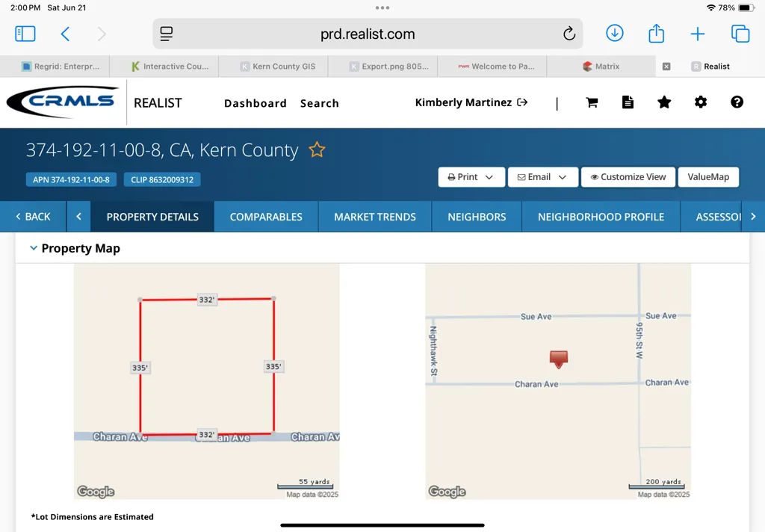The height and width of the screenshot is (532, 765).
Task: Toggle favorite star next to Kern County title
Action: click(317, 149)
